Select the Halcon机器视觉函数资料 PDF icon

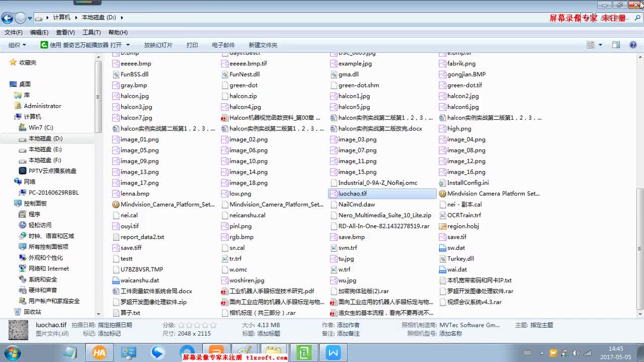coord(225,118)
